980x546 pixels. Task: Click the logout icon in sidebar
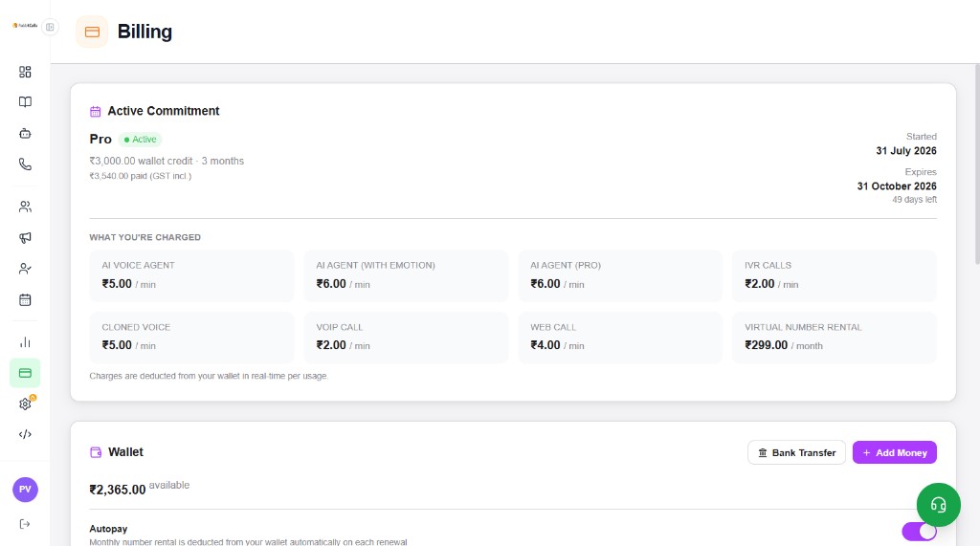pyautogui.click(x=25, y=524)
